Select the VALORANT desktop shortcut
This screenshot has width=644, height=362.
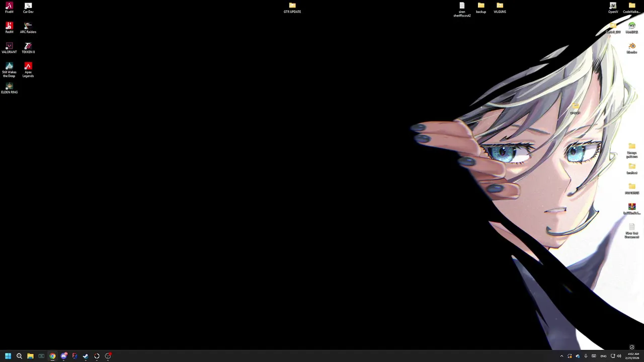[9, 48]
